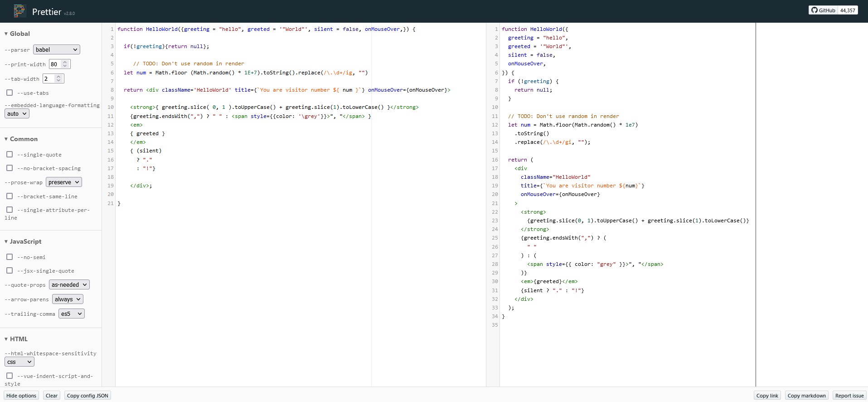Viewport: 868px width, 402px height.
Task: Toggle the --no-semi checkbox
Action: pyautogui.click(x=10, y=257)
